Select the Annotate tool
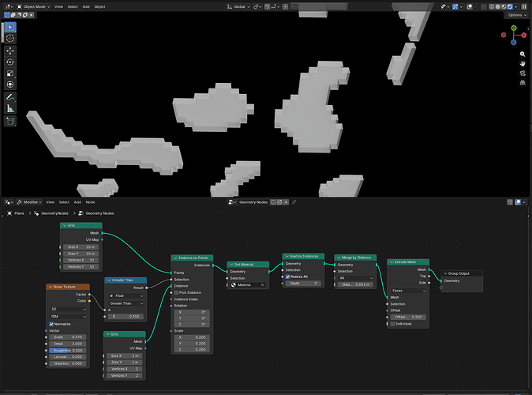Image resolution: width=532 pixels, height=395 pixels. (10, 97)
